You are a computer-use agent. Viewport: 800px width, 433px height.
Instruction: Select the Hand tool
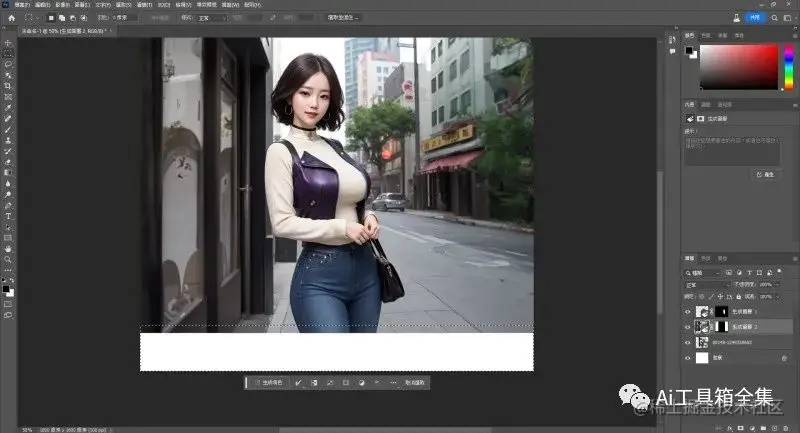click(8, 248)
